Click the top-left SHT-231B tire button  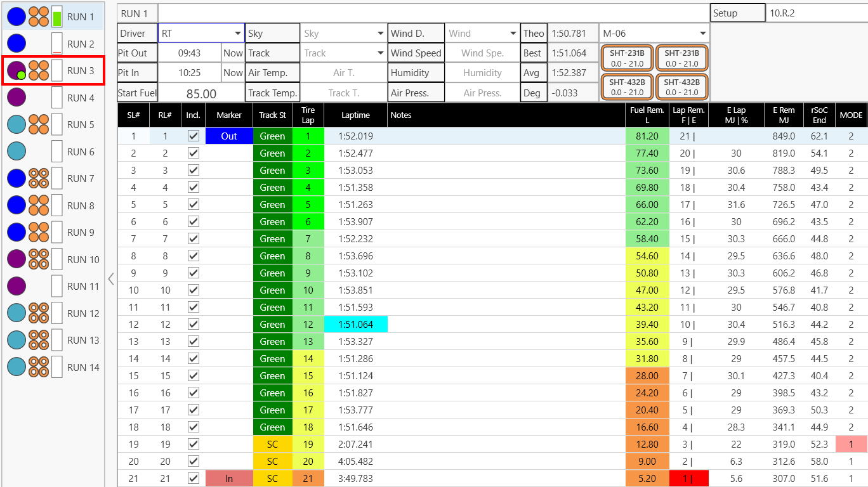(627, 58)
